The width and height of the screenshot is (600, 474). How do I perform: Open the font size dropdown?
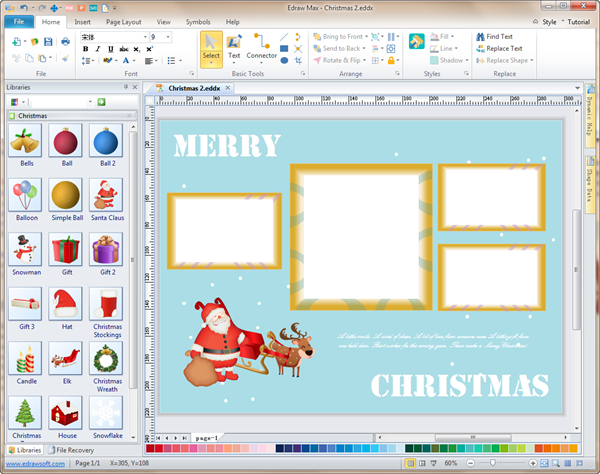[x=168, y=37]
